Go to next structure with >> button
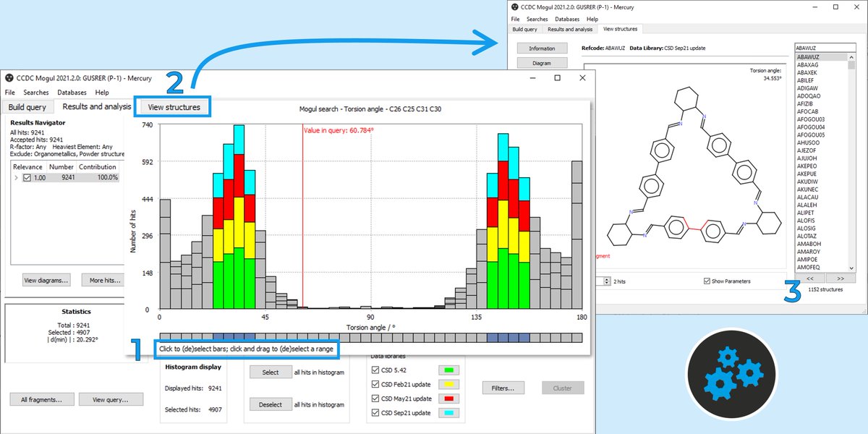The image size is (868, 434). (841, 278)
